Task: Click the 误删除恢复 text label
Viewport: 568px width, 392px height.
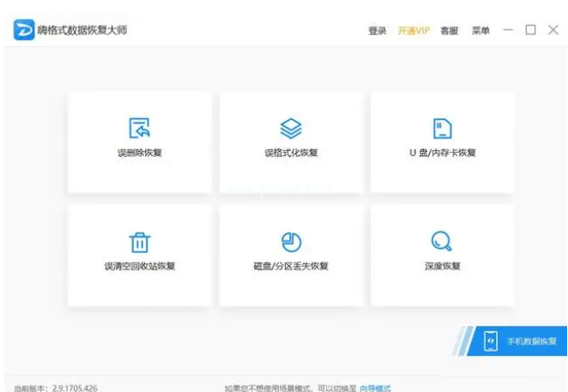Action: click(140, 154)
